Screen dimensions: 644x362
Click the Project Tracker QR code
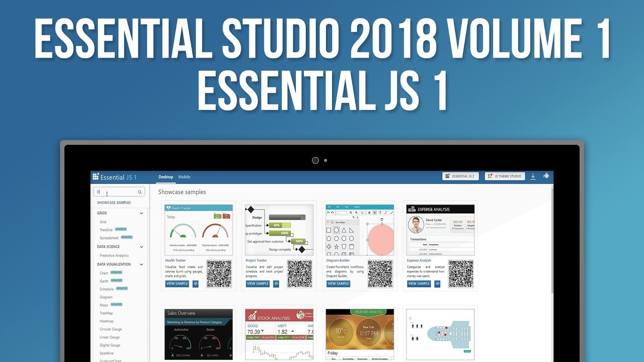pos(299,274)
